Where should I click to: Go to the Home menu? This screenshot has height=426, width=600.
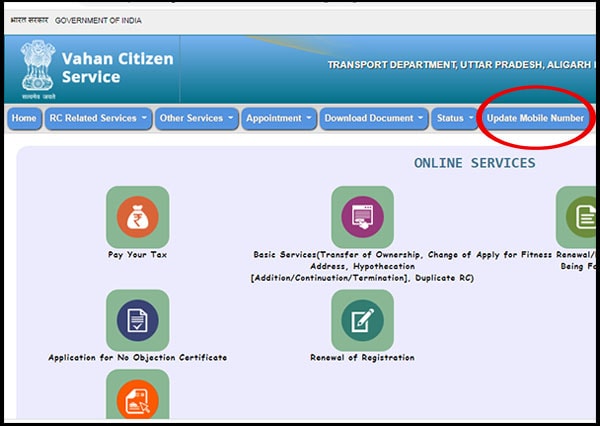pos(24,118)
